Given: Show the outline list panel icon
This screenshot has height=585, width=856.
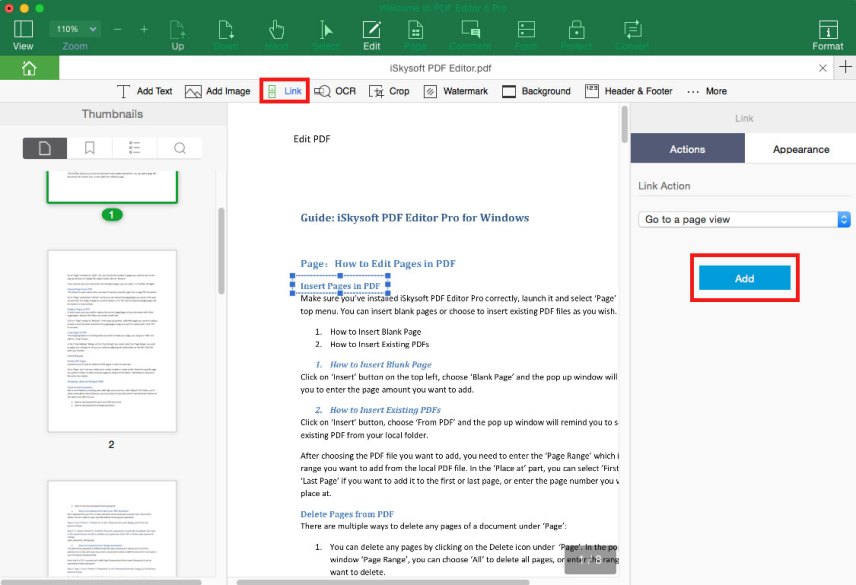Looking at the screenshot, I should tap(134, 148).
